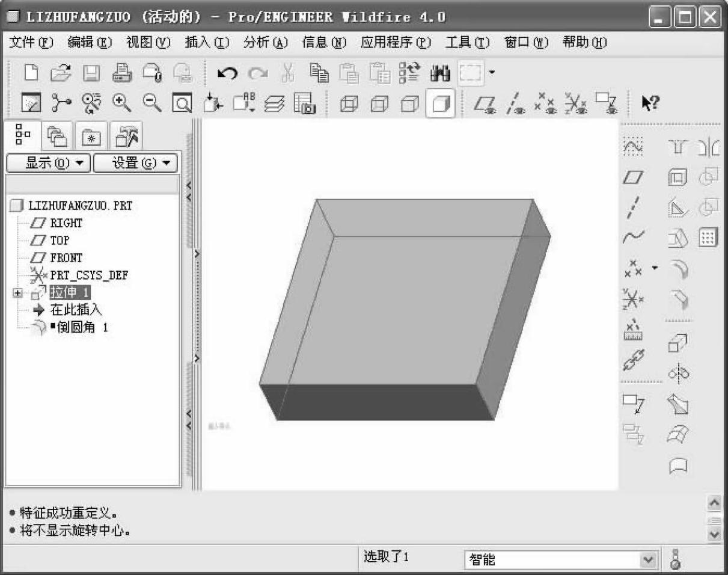This screenshot has width=728, height=575.
Task: Create a datum axis
Action: click(x=633, y=208)
